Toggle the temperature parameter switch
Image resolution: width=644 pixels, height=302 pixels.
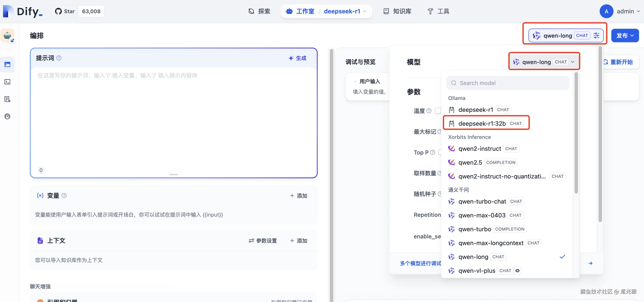(x=438, y=111)
